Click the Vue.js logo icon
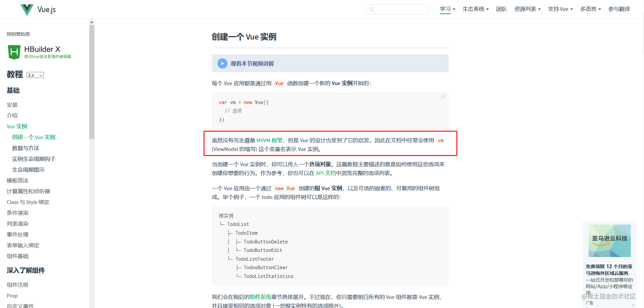Image resolution: width=644 pixels, height=308 pixels. (27, 9)
